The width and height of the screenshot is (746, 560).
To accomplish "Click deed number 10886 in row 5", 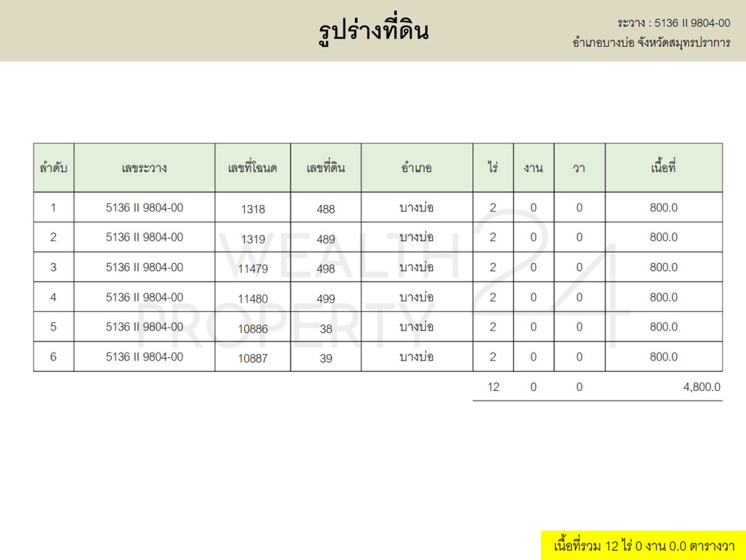I will [x=254, y=328].
